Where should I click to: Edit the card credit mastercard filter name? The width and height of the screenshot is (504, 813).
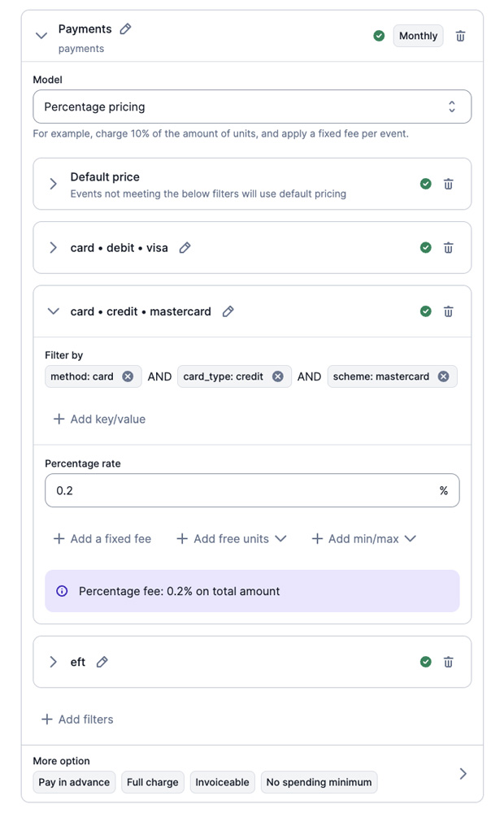pos(228,311)
